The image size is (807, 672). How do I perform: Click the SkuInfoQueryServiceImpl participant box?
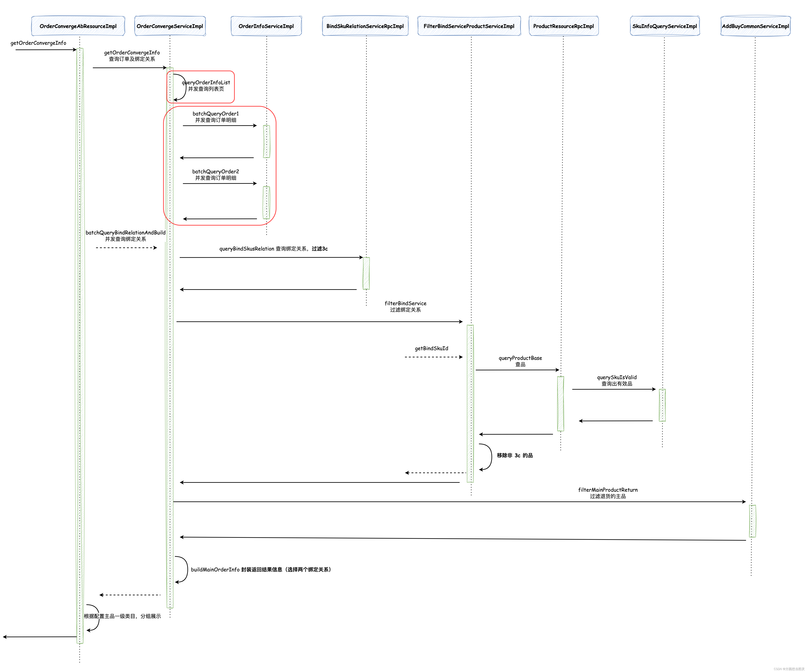tap(664, 26)
